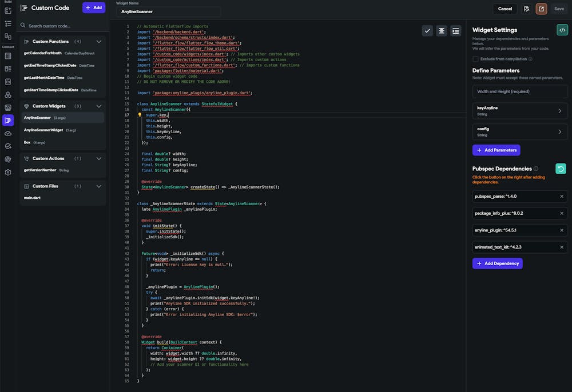Open editor in external window icon
572x392 pixels.
[x=541, y=9]
